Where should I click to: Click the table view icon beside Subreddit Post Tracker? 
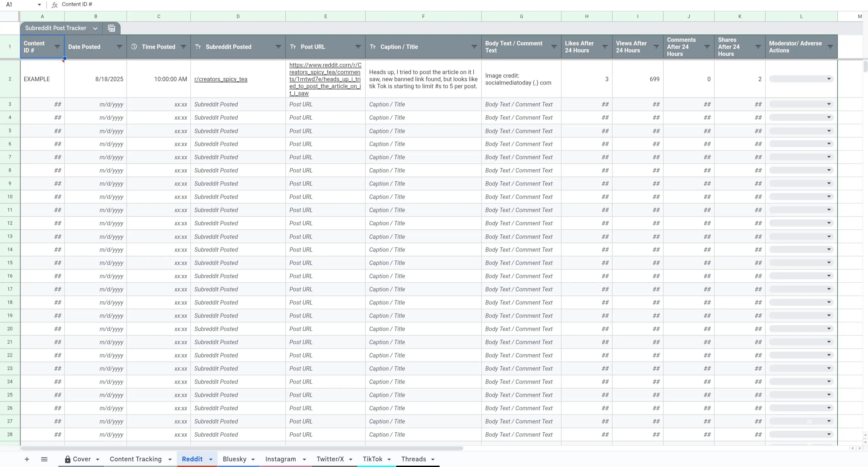click(111, 28)
